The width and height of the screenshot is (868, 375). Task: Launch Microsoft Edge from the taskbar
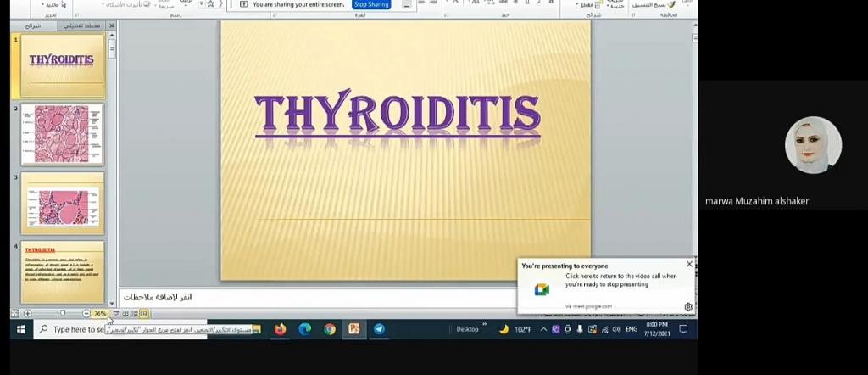[304, 329]
